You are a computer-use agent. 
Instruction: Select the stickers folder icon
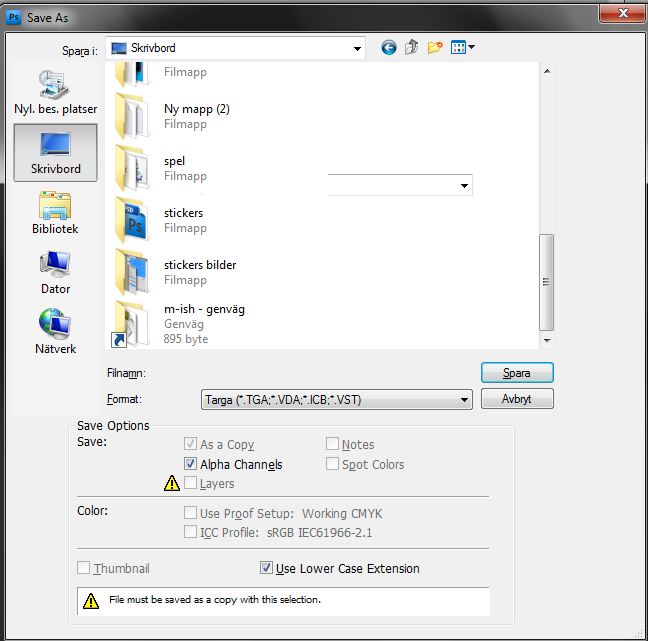click(x=132, y=220)
